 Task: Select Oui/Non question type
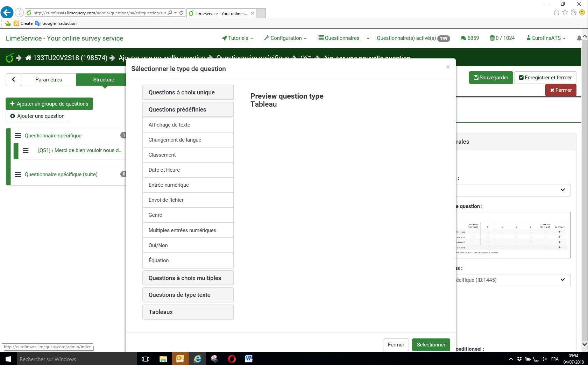(x=188, y=245)
